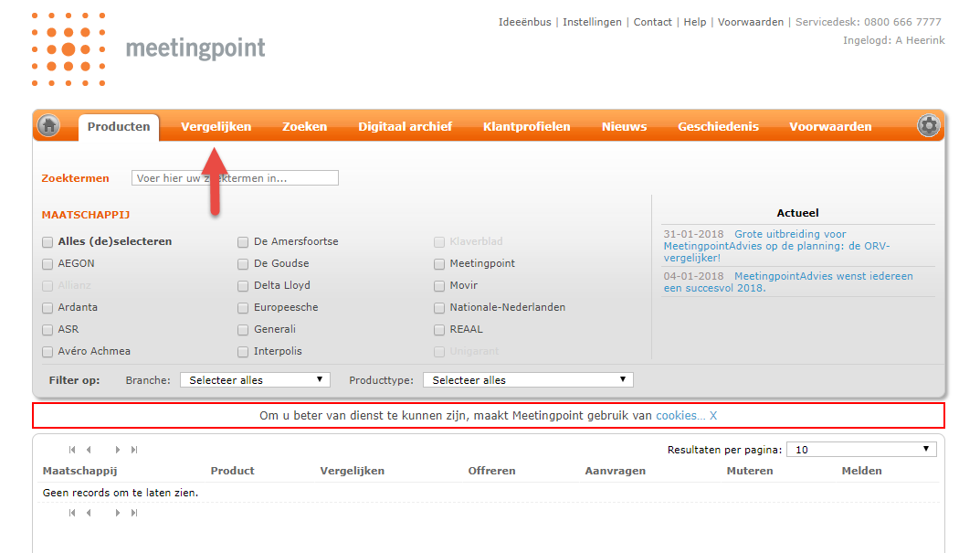Check the Delta Lloyd checkbox
The image size is (980, 553).
click(x=243, y=286)
